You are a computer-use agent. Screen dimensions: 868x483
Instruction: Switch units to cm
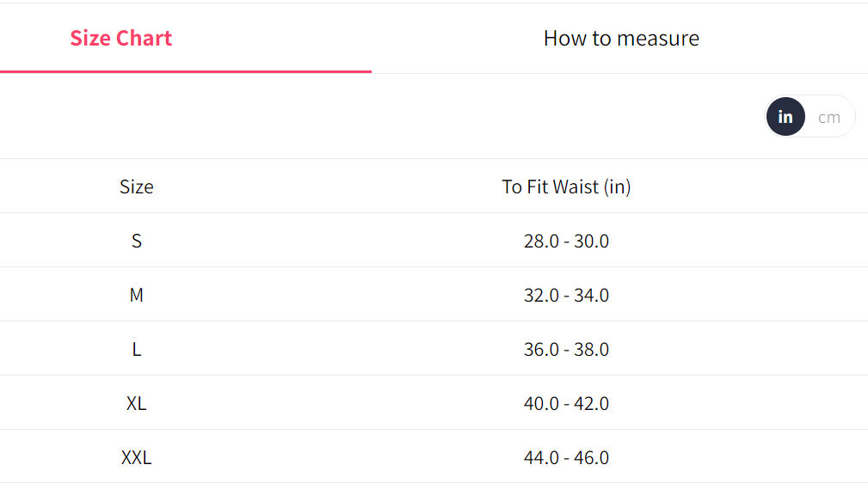click(x=828, y=117)
